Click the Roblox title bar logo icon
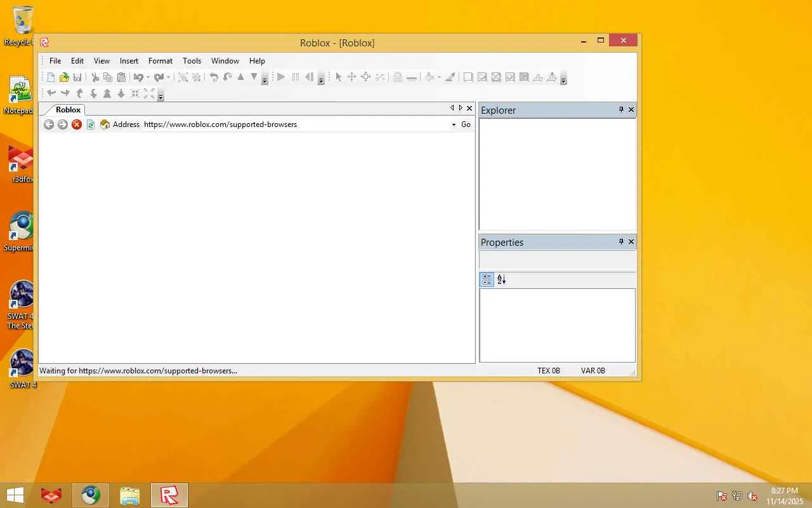Viewport: 812px width, 508px height. pyautogui.click(x=44, y=43)
